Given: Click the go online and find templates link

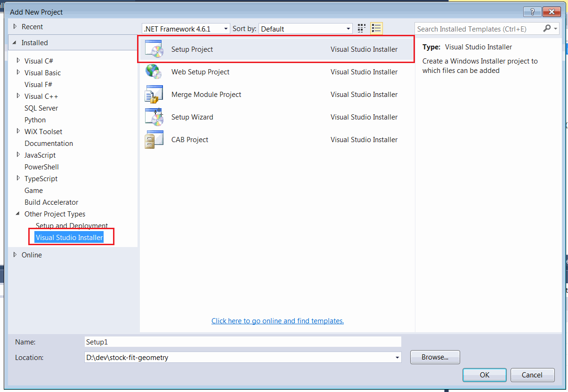Looking at the screenshot, I should point(278,321).
